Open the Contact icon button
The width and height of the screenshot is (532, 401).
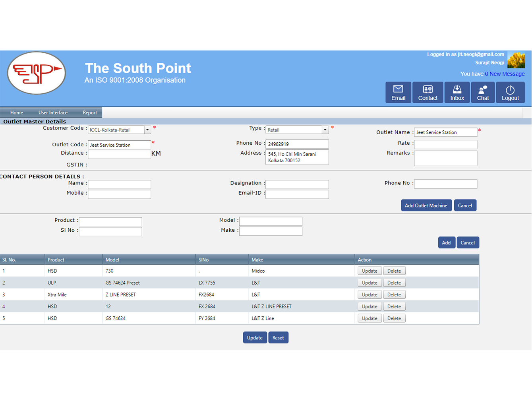tap(428, 93)
